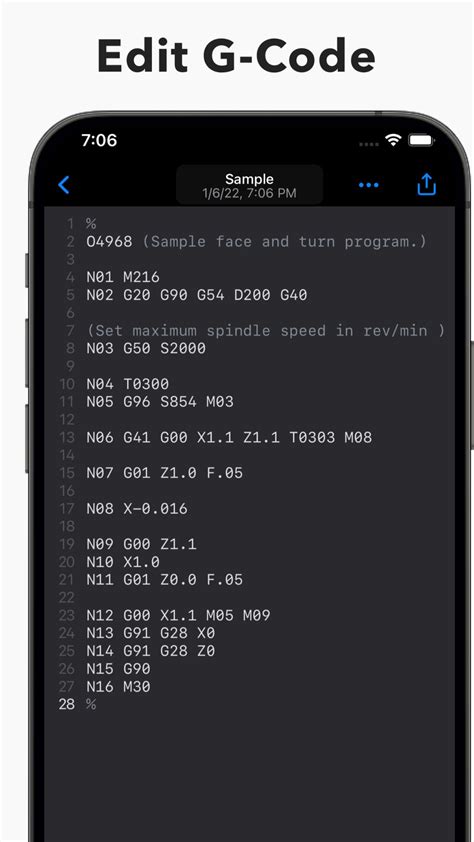Screen dimensions: 474x842
Task: Tap line number 28 in the gutter
Action: coord(67,705)
